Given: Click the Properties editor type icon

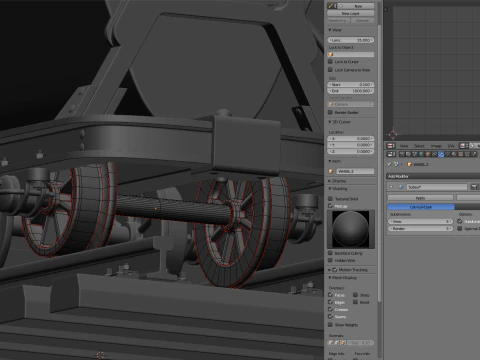Looking at the screenshot, I should [x=391, y=154].
